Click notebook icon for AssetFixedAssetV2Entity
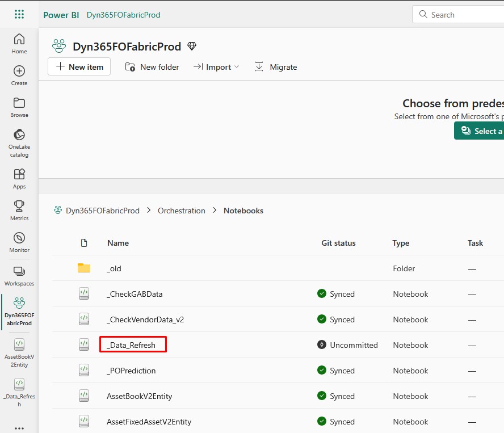This screenshot has width=504, height=433. (x=84, y=421)
